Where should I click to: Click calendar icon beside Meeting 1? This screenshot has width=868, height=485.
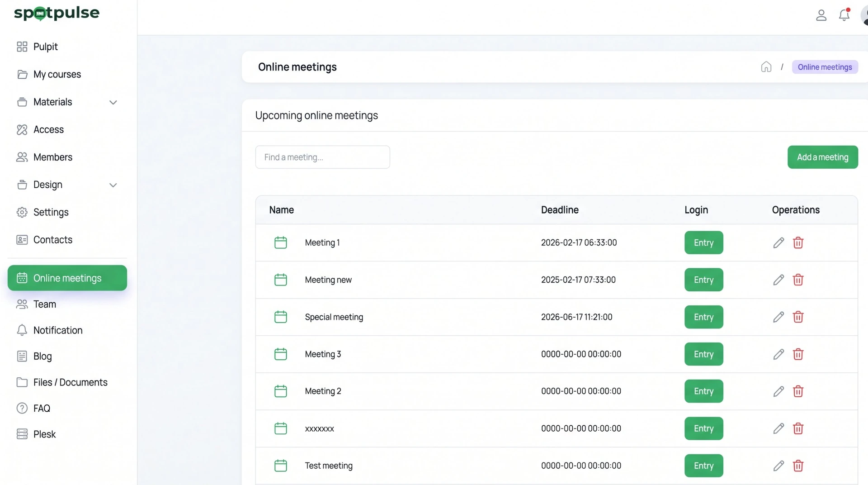(280, 242)
